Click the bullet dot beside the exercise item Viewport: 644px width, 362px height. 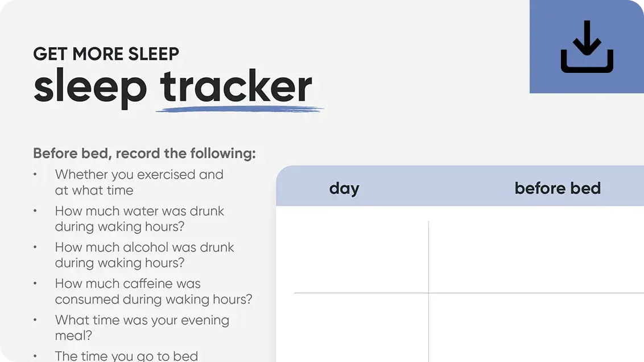35,174
